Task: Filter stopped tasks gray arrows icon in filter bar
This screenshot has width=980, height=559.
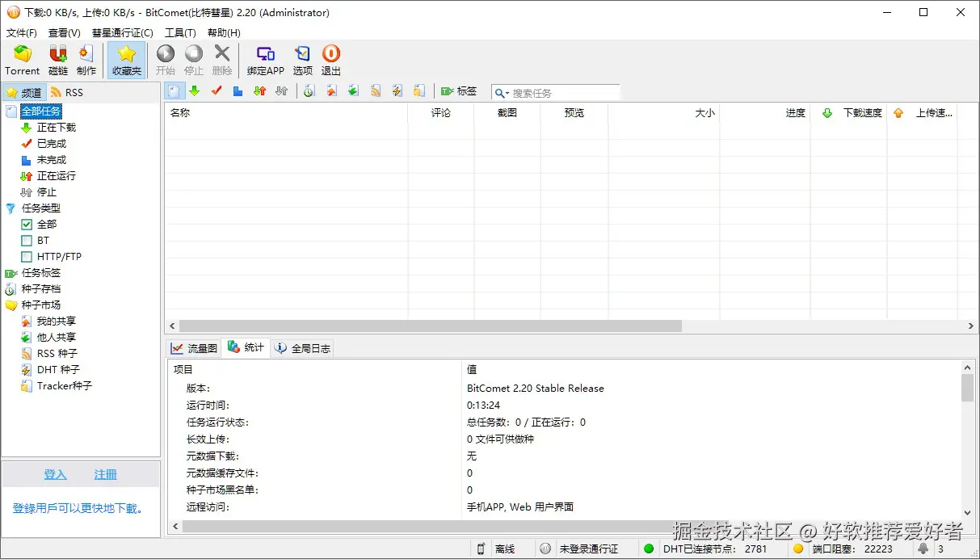Action: 281,91
